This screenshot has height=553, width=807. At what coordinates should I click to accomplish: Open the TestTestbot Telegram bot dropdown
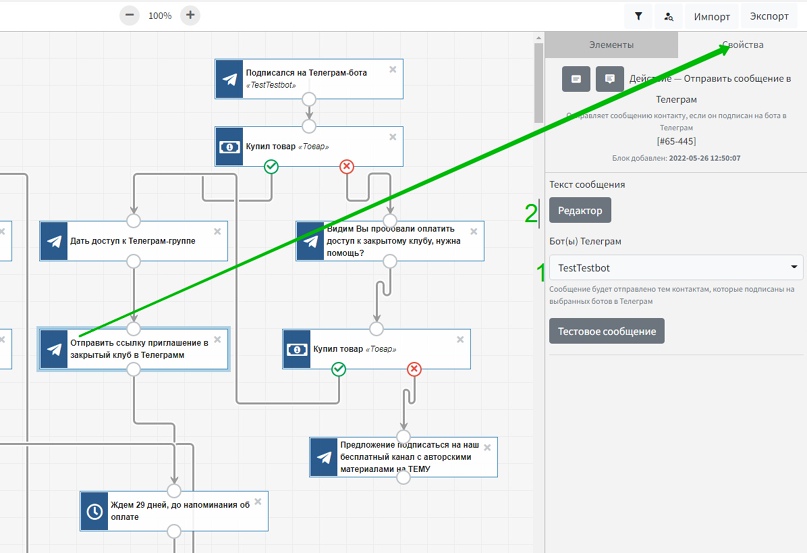pos(676,268)
